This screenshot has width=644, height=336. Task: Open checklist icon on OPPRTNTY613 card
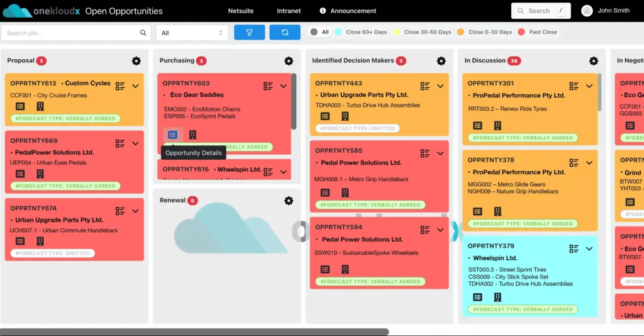coord(120,86)
